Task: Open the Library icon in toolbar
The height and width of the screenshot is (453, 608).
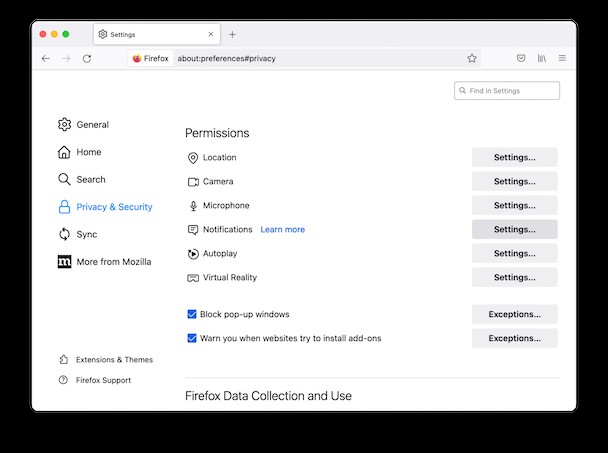Action: pyautogui.click(x=542, y=58)
